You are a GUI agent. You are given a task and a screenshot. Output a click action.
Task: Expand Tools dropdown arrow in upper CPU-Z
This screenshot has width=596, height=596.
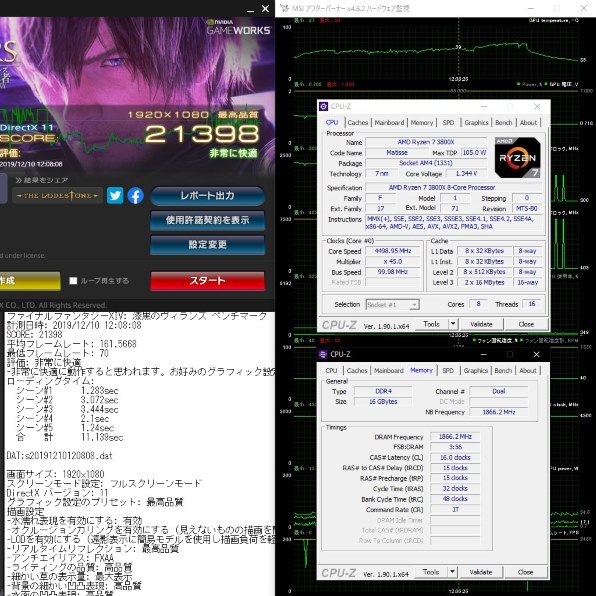click(453, 324)
